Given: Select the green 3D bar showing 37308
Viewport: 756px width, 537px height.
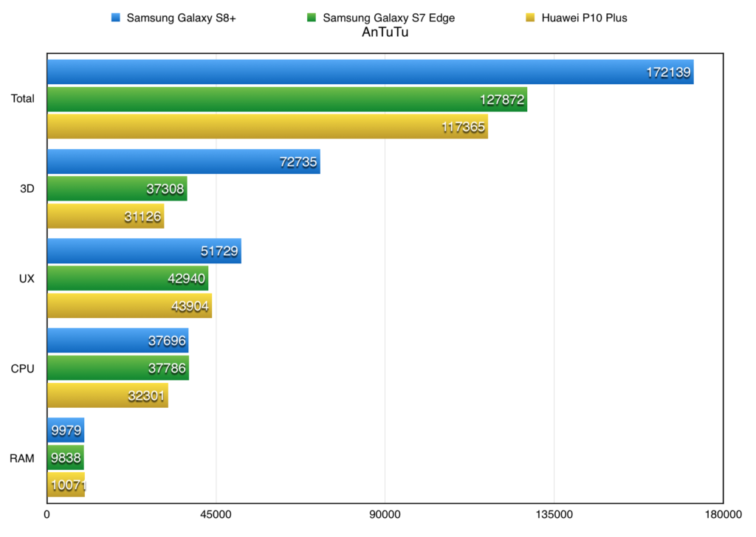Looking at the screenshot, I should [117, 189].
